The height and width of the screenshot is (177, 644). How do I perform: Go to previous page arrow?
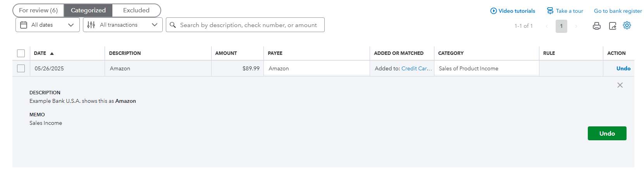coord(547,26)
